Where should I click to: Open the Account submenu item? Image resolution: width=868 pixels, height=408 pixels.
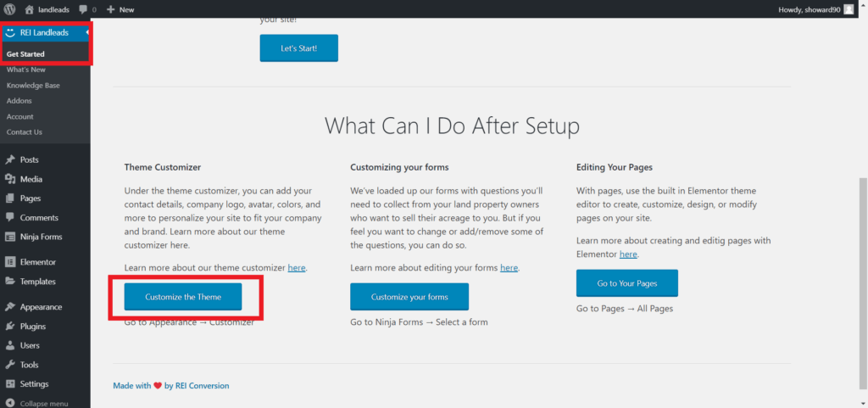[x=20, y=116]
